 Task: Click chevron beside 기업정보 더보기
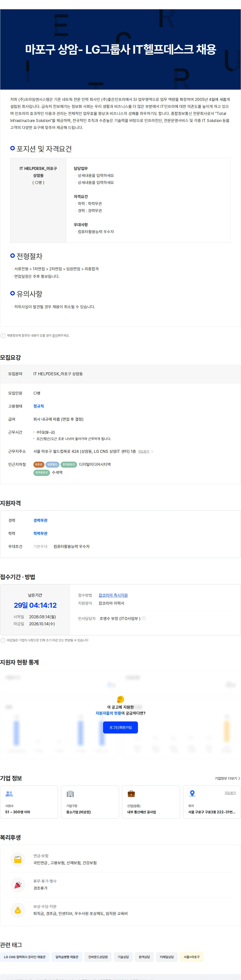(x=239, y=778)
